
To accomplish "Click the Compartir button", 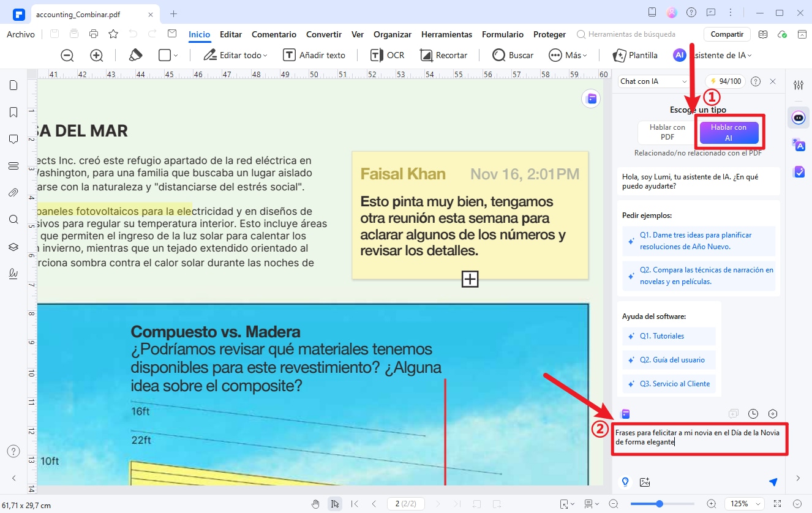I will (727, 34).
